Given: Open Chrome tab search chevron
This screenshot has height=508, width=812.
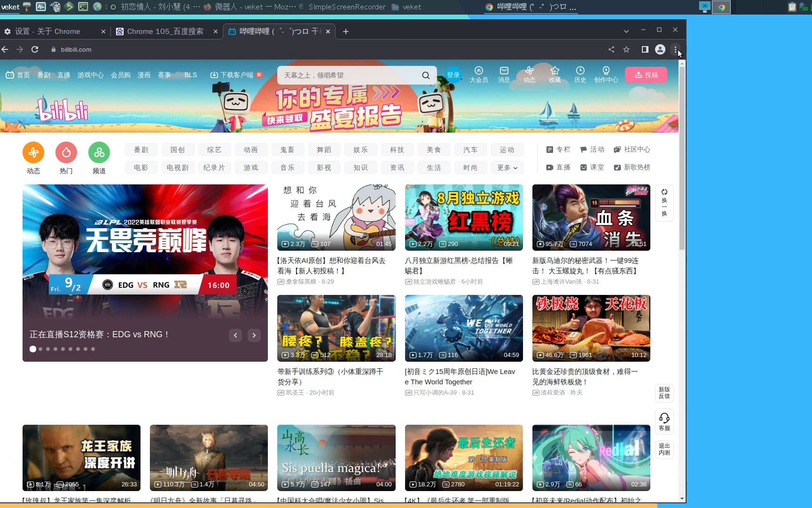Looking at the screenshot, I should tap(626, 31).
